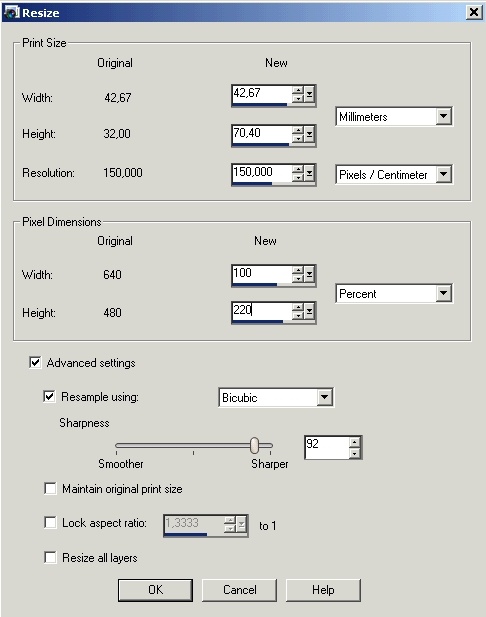Viewport: 486px width, 617px height.
Task: Decrease Sharpness value with the down arrow
Action: click(355, 453)
